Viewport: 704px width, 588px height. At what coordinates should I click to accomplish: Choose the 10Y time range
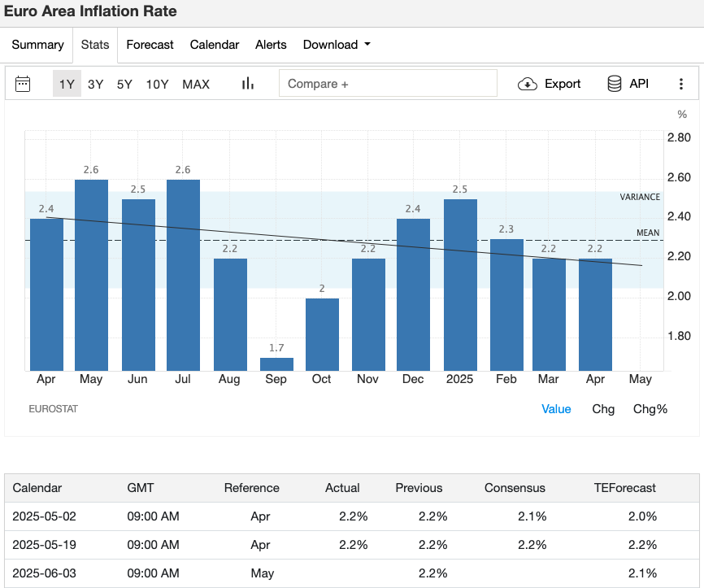(157, 84)
